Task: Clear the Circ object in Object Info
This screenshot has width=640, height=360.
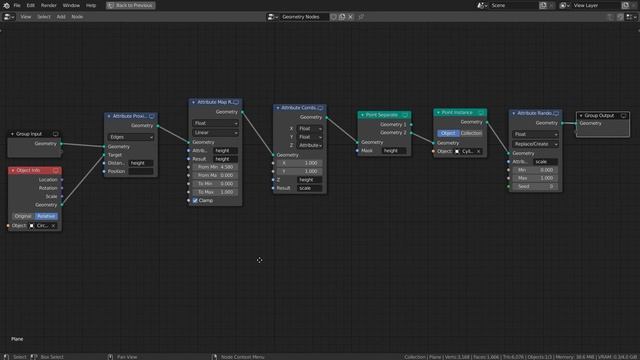Action: (53, 226)
